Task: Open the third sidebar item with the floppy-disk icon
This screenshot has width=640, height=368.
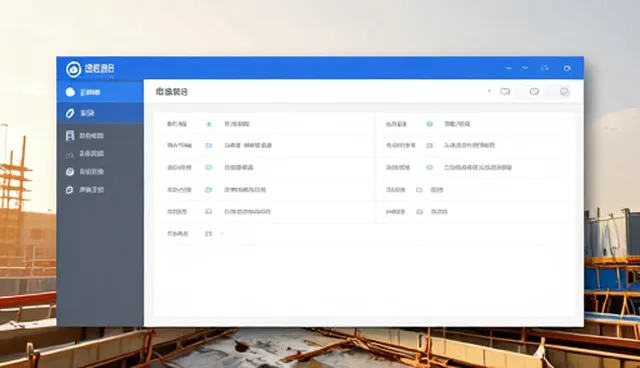Action: 100,135
